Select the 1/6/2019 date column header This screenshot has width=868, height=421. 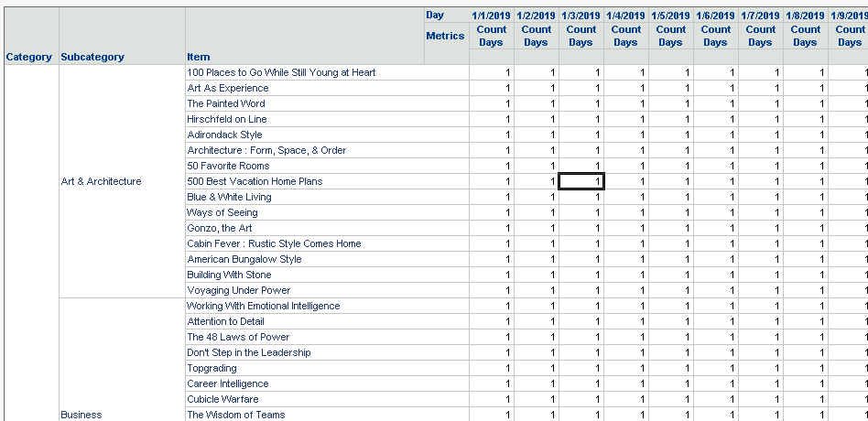coord(715,16)
